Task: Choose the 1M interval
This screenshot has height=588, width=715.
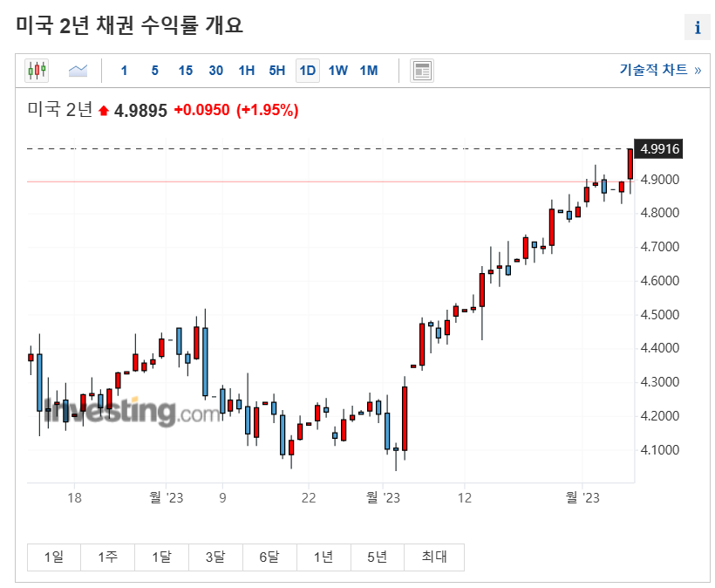Action: pyautogui.click(x=369, y=71)
